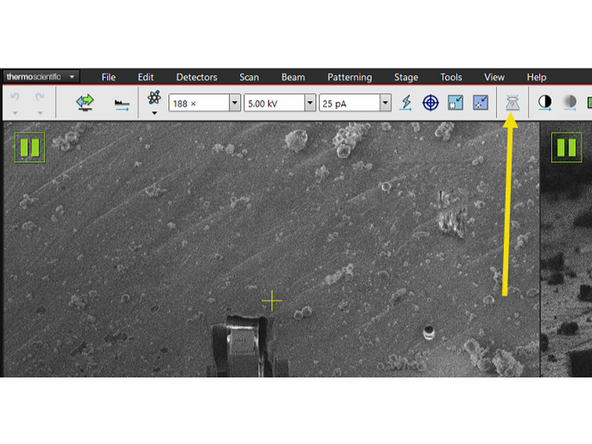Expand the 25 pA beam current dropdown
The height and width of the screenshot is (444, 592).
tap(385, 103)
